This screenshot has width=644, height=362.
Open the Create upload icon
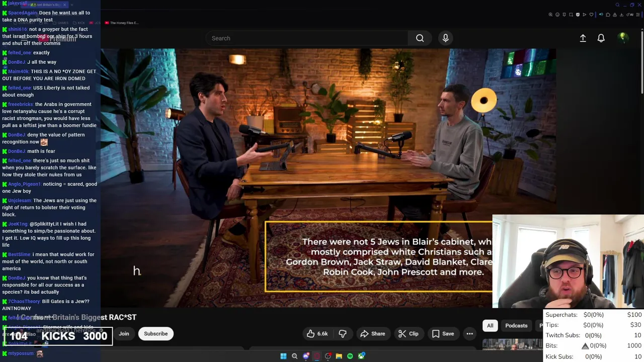583,38
